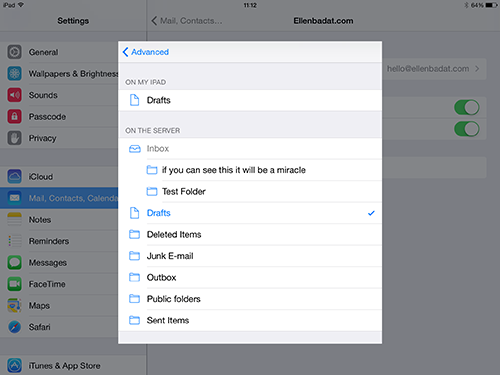Open Wallpapers & Brightness icon
Viewport: 500px width, 375px height.
coord(14,74)
